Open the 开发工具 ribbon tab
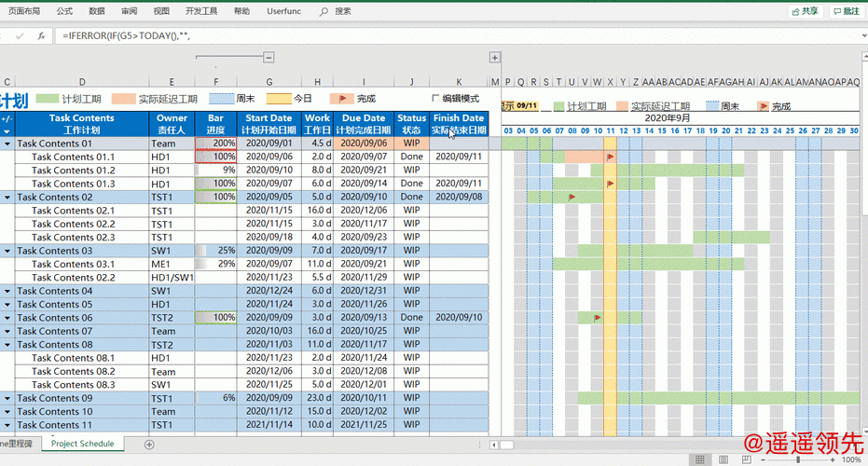This screenshot has width=868, height=466. [201, 11]
